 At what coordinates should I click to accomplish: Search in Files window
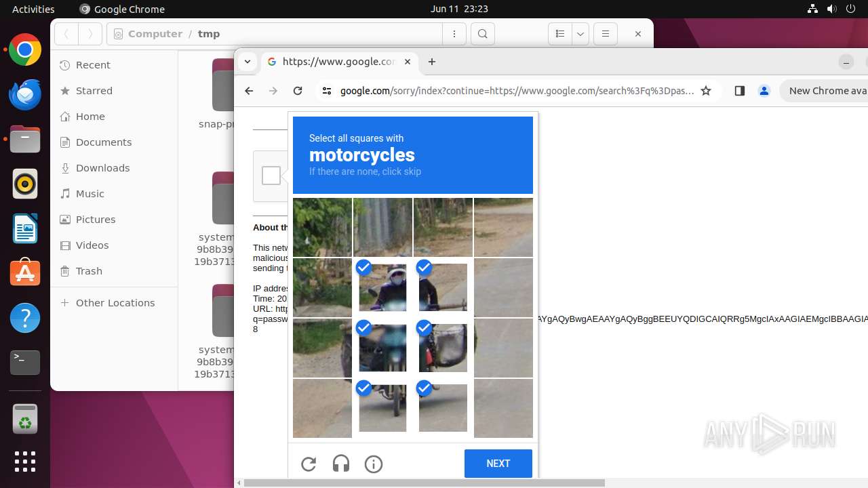(482, 34)
